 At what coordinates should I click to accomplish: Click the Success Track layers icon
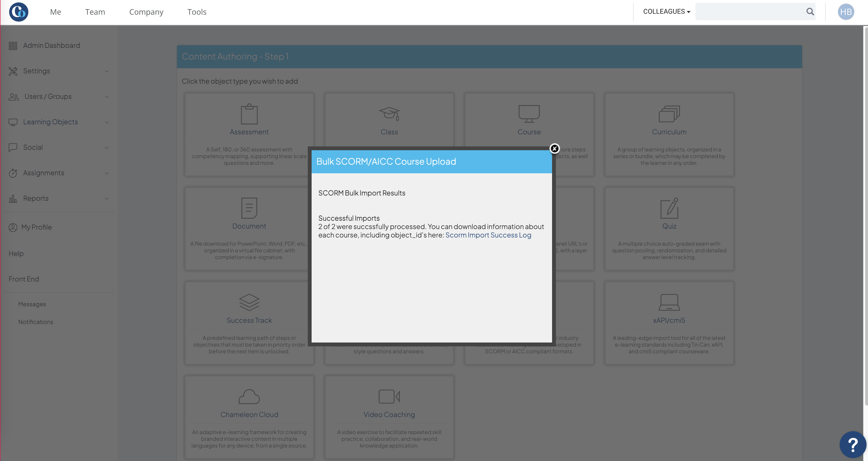(x=249, y=302)
